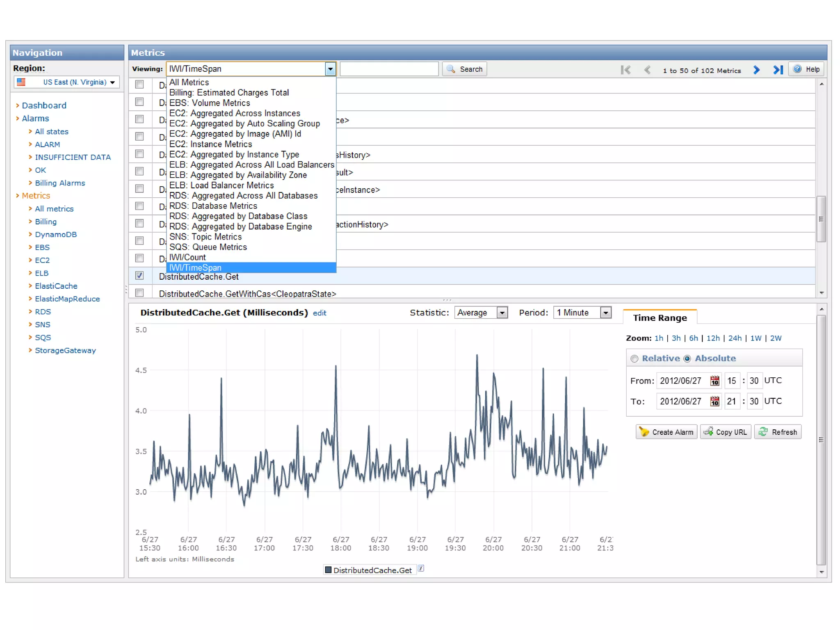
Task: Uncheck the DistributedCache.Get metric checkbox
Action: [x=139, y=276]
